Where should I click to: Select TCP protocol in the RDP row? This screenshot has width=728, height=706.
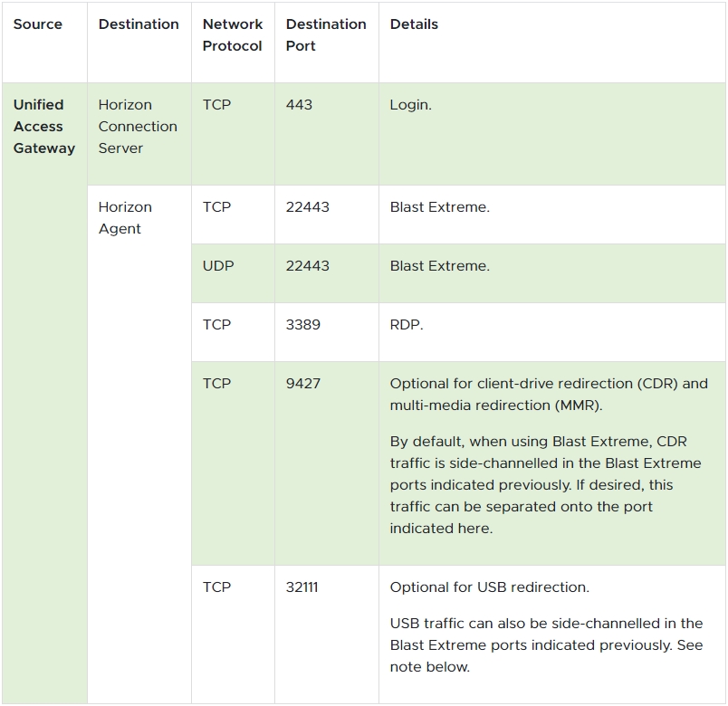(216, 325)
